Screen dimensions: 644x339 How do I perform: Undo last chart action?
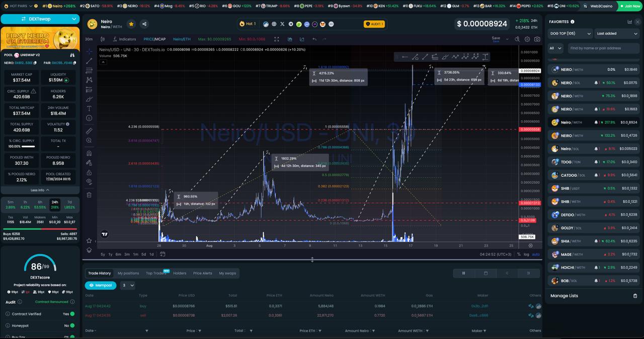coord(314,39)
